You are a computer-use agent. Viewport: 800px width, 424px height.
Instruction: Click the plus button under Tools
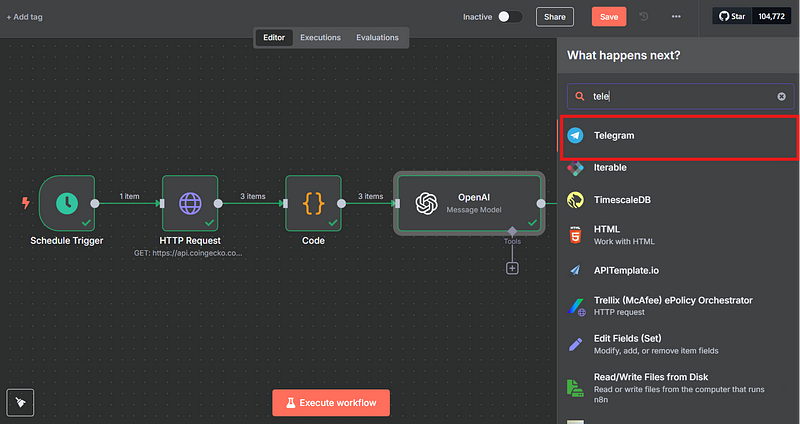tap(512, 268)
